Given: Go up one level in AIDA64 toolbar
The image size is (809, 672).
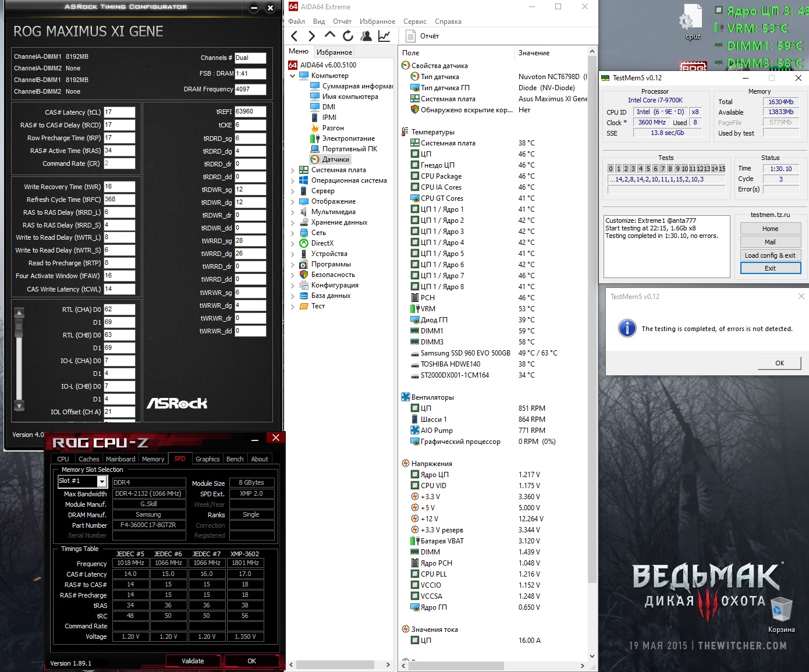Looking at the screenshot, I should tap(330, 35).
